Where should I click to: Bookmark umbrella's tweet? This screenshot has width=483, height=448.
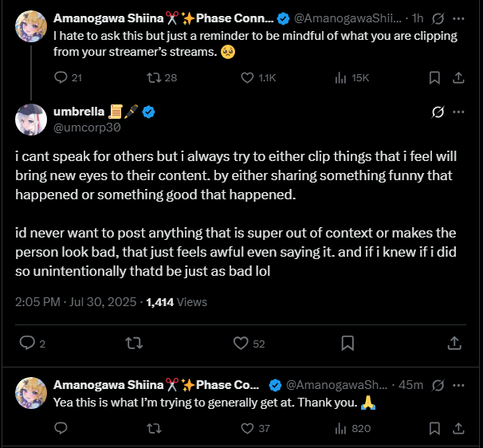click(348, 343)
